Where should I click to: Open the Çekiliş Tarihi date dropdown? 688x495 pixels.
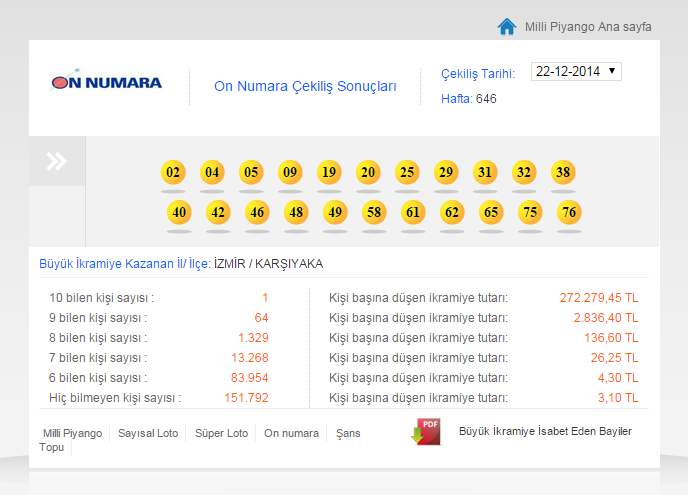tap(576, 72)
